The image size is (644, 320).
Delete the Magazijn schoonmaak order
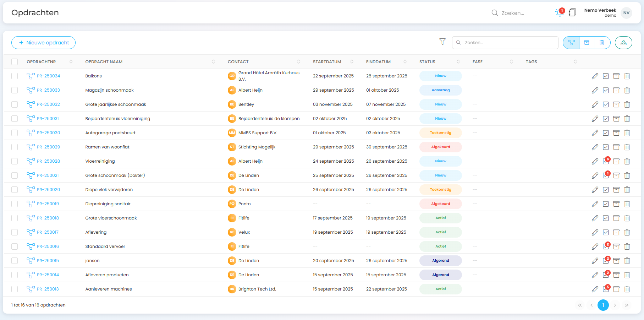pos(627,90)
